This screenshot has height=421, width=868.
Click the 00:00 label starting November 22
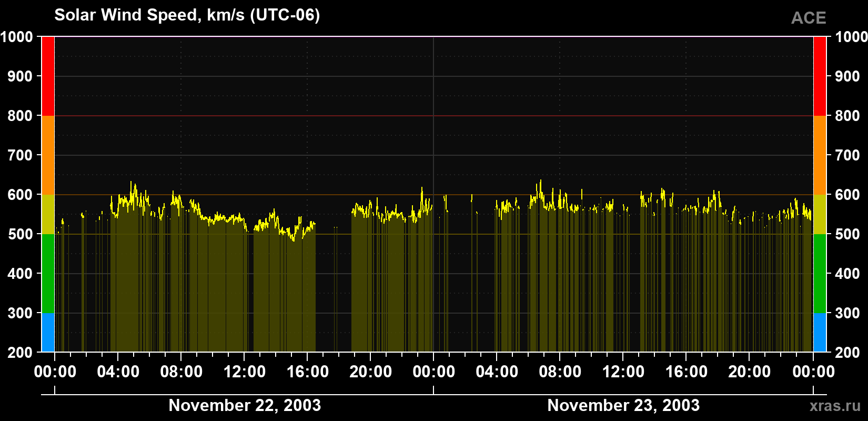click(x=55, y=372)
